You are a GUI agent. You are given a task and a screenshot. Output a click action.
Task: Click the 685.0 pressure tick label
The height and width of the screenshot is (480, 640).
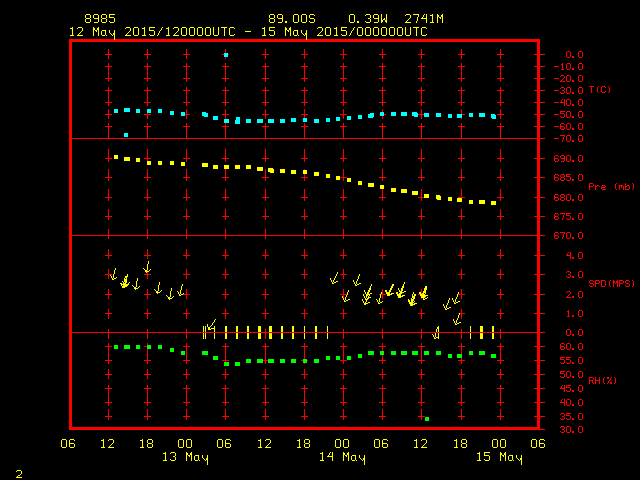coord(569,178)
